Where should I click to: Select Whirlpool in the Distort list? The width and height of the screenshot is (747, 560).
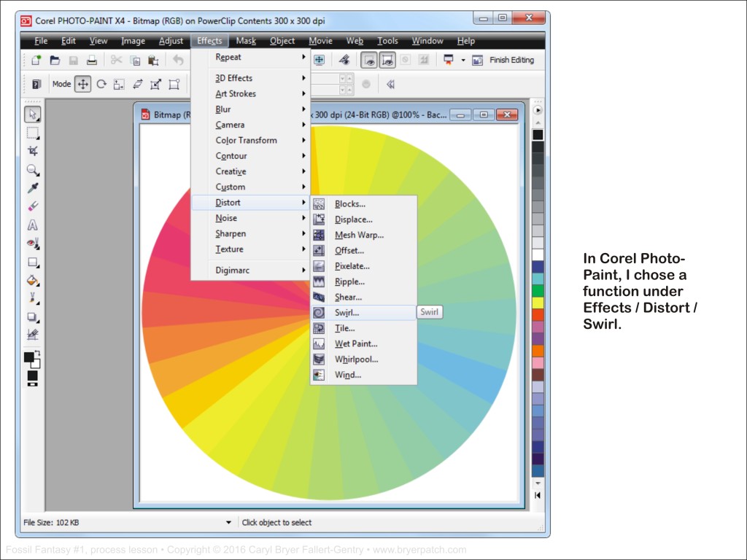356,359
